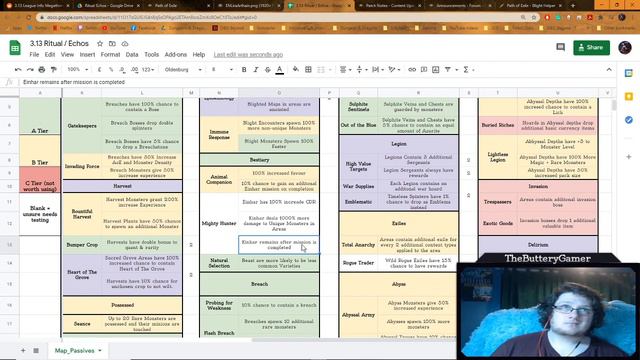Open the text rotation dropdown
Viewport: 640px width, 360px height.
[x=394, y=70]
